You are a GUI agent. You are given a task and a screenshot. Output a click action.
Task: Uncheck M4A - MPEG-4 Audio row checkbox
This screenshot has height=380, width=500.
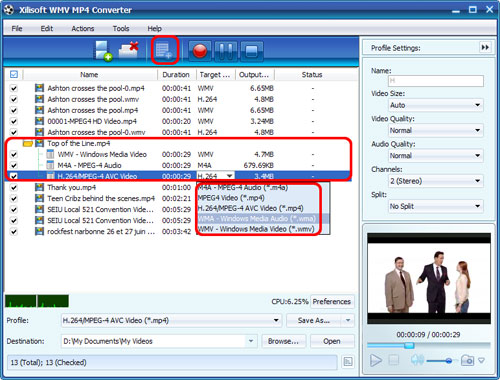14,165
